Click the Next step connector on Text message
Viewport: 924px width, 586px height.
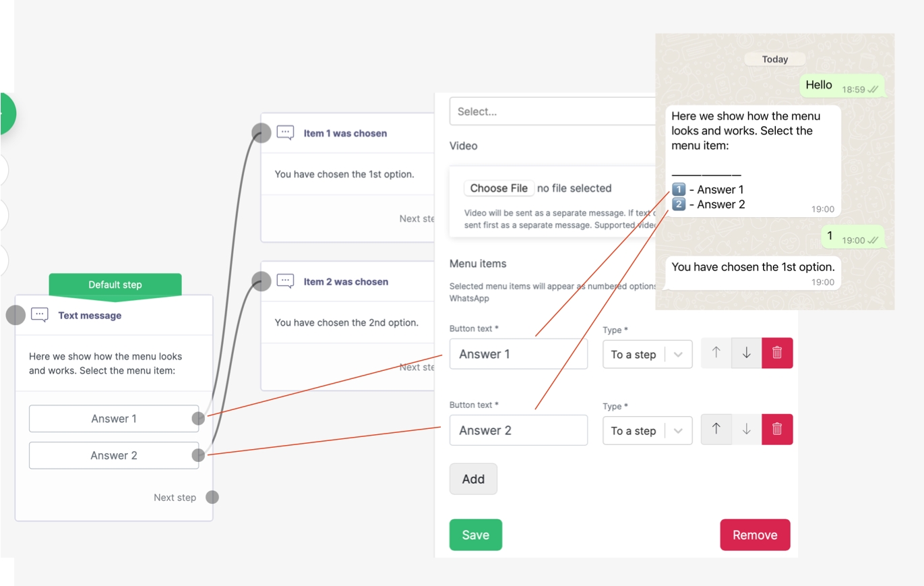(212, 498)
